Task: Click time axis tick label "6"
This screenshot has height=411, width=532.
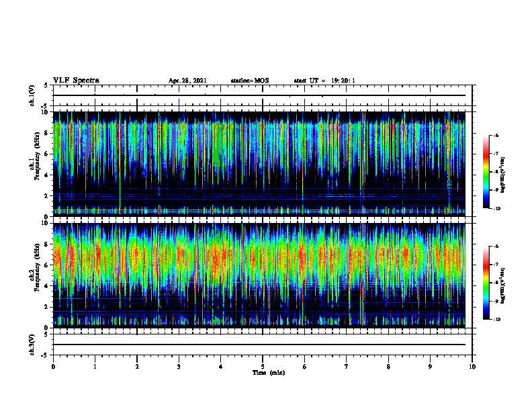Action: coord(305,367)
